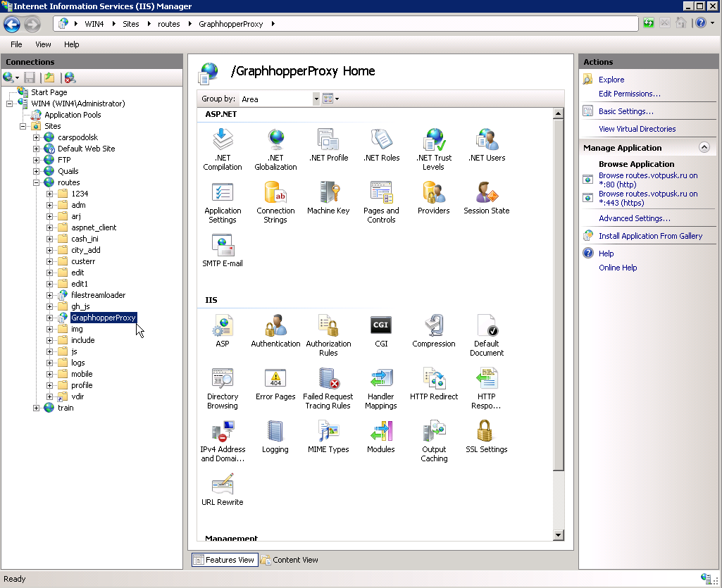Image resolution: width=722 pixels, height=588 pixels.
Task: Open the Compression feature
Action: (434, 331)
